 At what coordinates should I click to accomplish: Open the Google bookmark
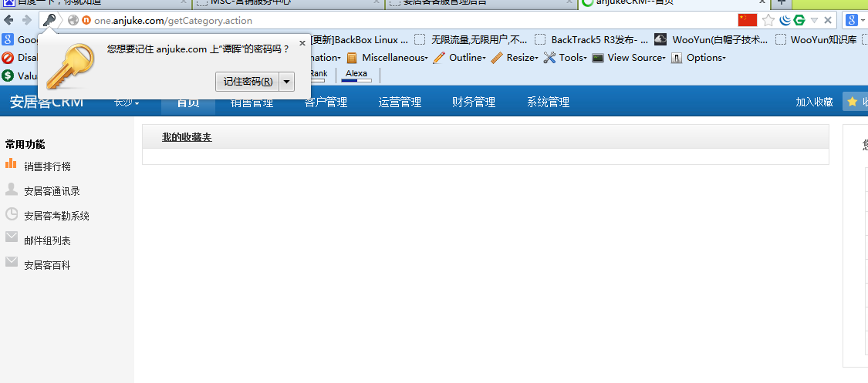(19, 40)
